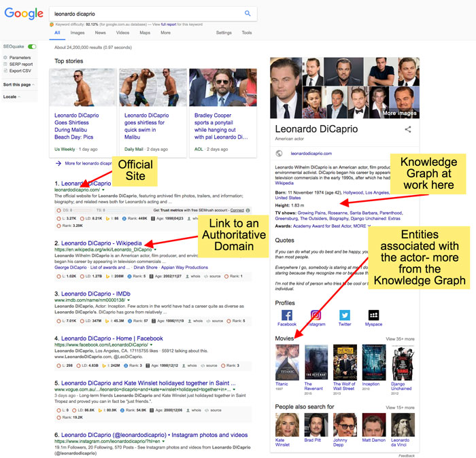Click More images on the photo grid
The height and width of the screenshot is (458, 476).
(x=400, y=113)
